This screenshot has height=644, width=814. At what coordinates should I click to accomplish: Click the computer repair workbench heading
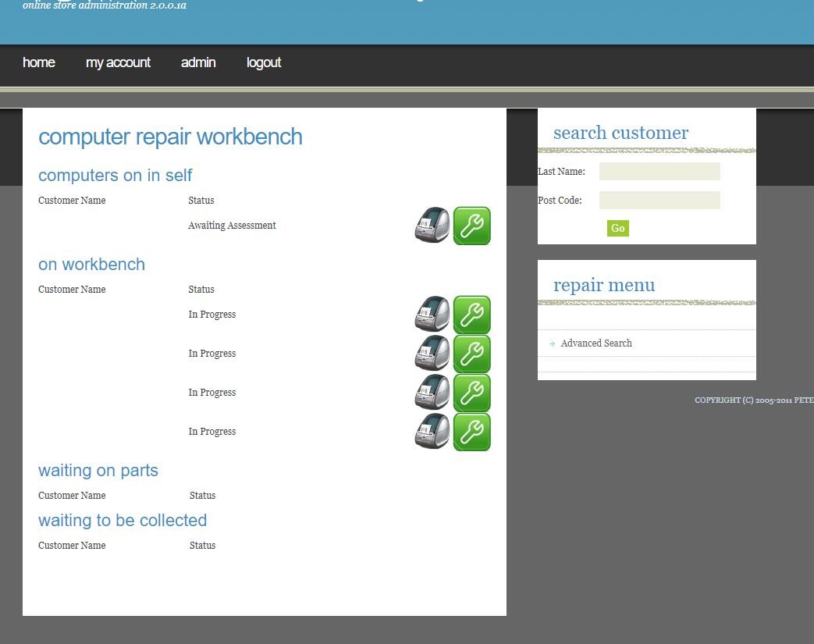click(170, 137)
